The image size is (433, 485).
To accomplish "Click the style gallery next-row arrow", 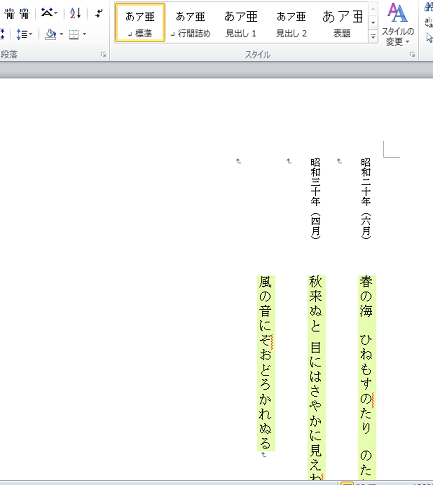I will coord(373,23).
